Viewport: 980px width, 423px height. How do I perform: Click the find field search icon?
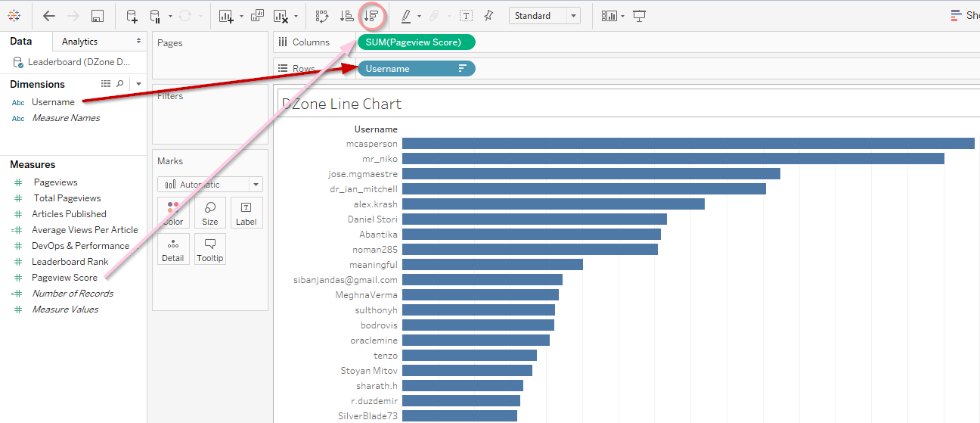tap(120, 83)
